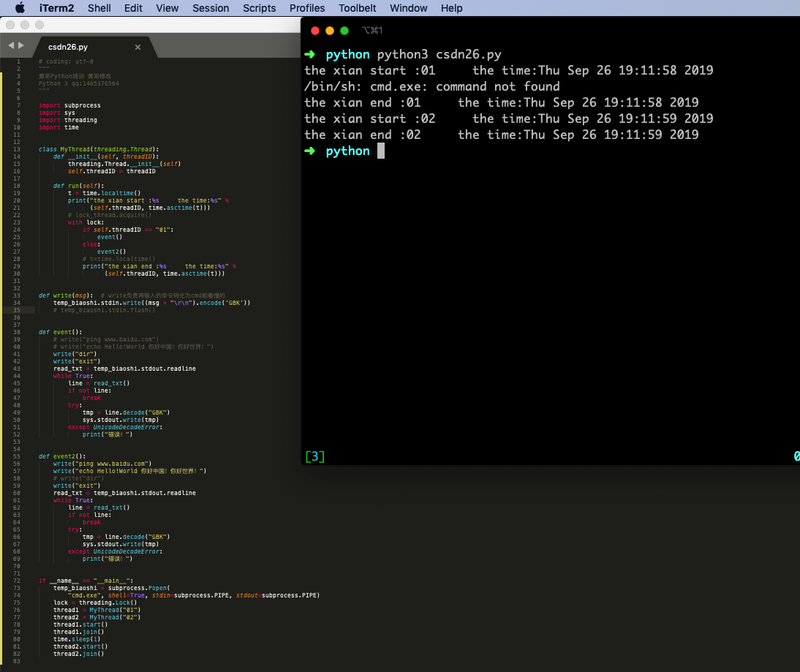Open the Help menu
This screenshot has height=672, width=800.
pos(451,8)
